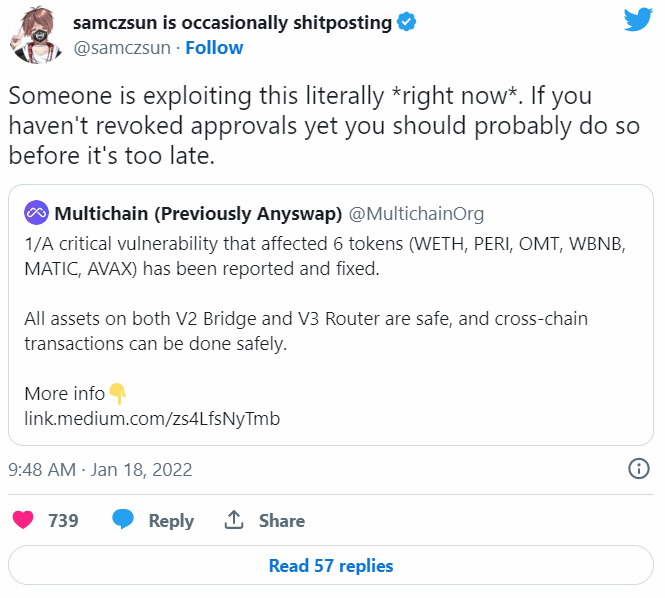Click the tweet timestamp Jan 18, 2022
Image resolution: width=665 pixels, height=598 pixels.
(100, 469)
